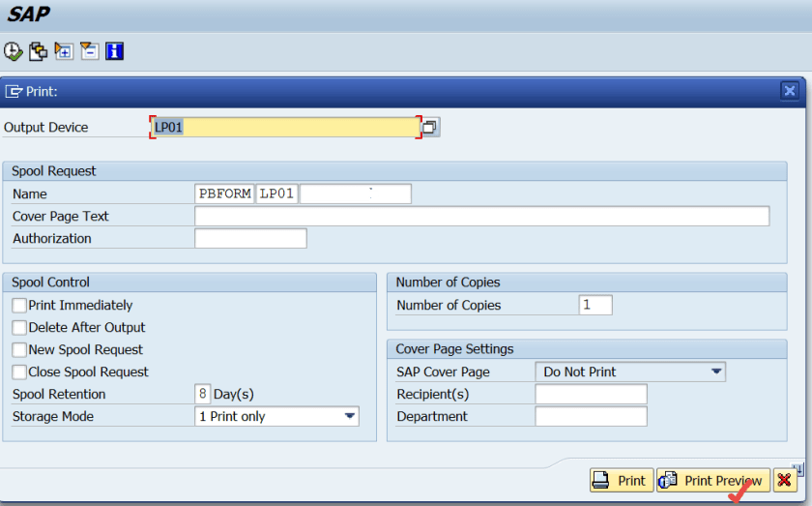812x506 pixels.
Task: Toggle Close Spool Request checkbox
Action: pos(19,372)
